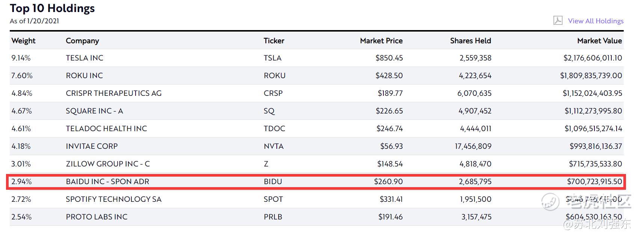Select TELADOC HEALTH INC company name

coord(106,129)
